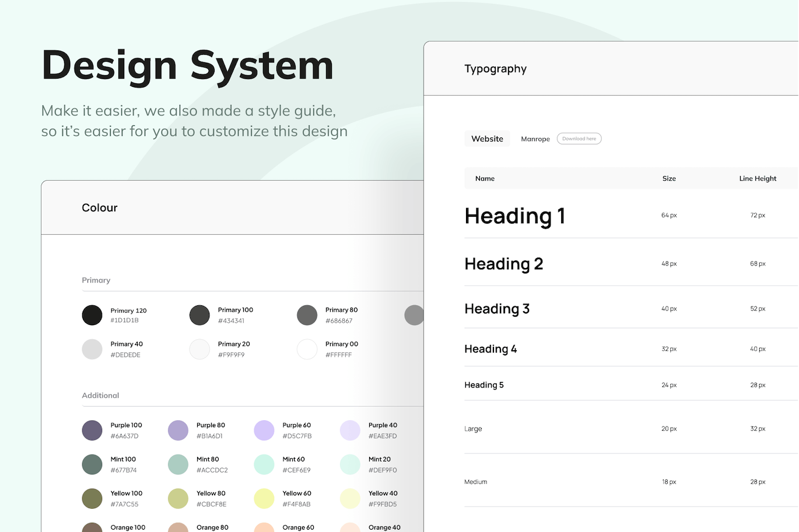
Task: Pick the Purple 80 swatch
Action: (x=178, y=430)
